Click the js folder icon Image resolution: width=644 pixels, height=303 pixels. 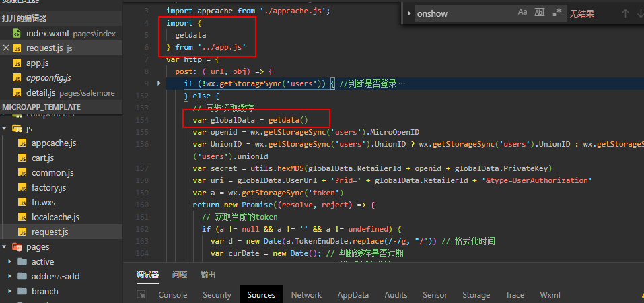(x=17, y=129)
